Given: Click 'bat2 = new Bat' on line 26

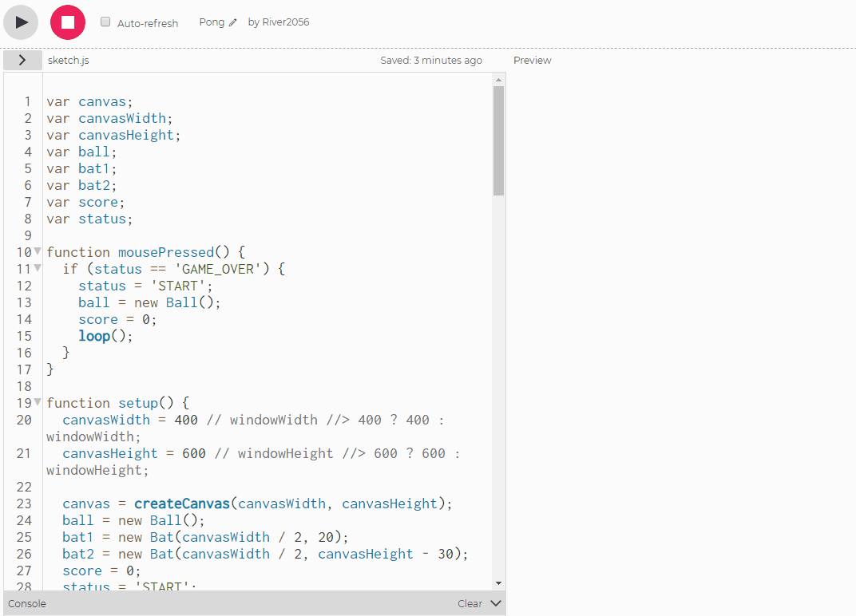Looking at the screenshot, I should pyautogui.click(x=120, y=554).
